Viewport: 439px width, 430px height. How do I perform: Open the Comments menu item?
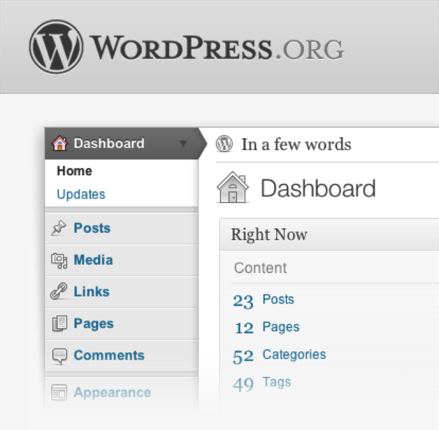[122, 355]
